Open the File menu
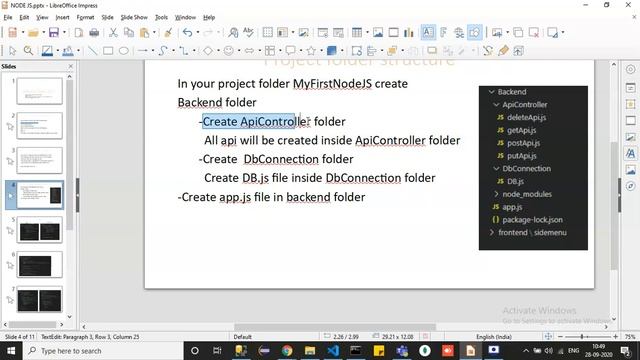Viewport: 640px width, 360px height. click(x=8, y=17)
